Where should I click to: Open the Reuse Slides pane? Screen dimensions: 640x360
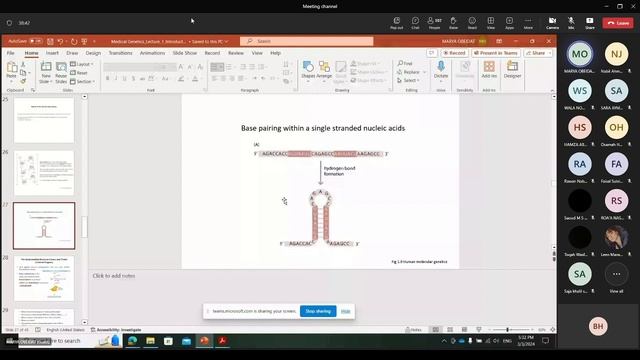(61, 73)
